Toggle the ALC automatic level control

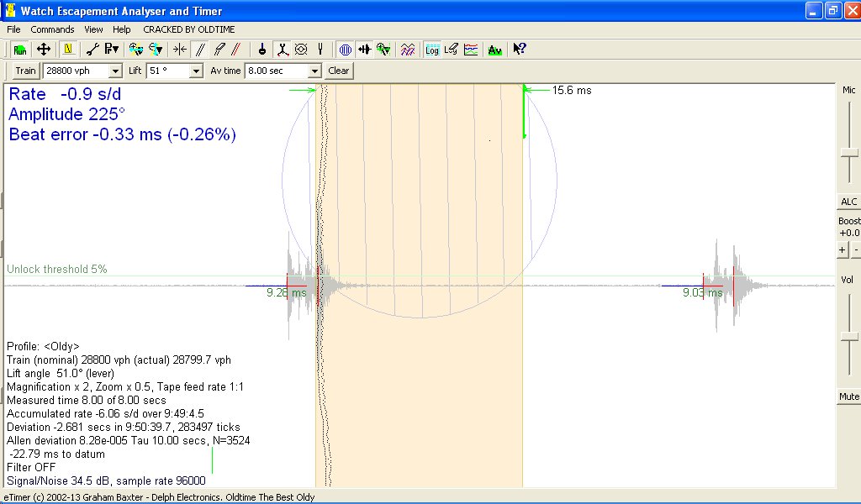pyautogui.click(x=848, y=202)
